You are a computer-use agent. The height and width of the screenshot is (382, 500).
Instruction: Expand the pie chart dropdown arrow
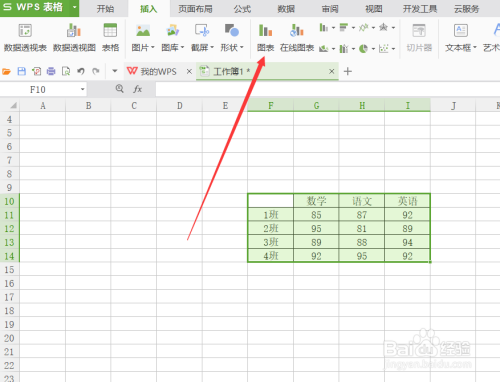pyautogui.click(x=373, y=49)
